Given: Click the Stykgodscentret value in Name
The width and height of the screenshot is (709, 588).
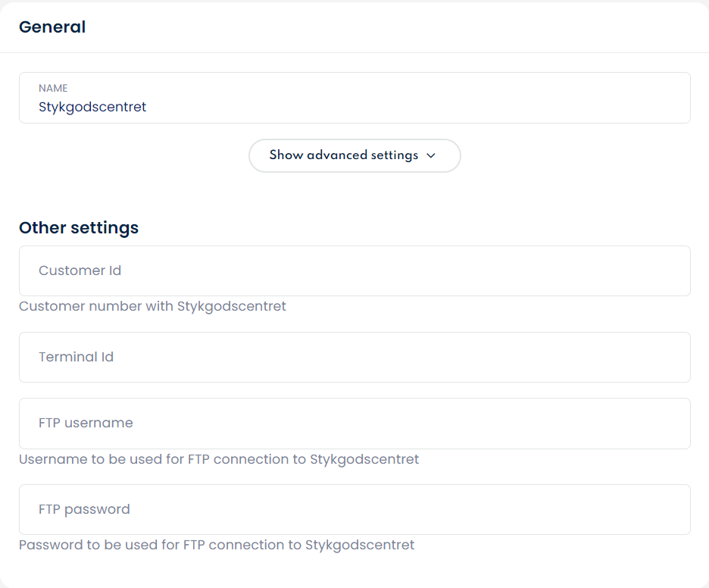Looking at the screenshot, I should [x=92, y=107].
